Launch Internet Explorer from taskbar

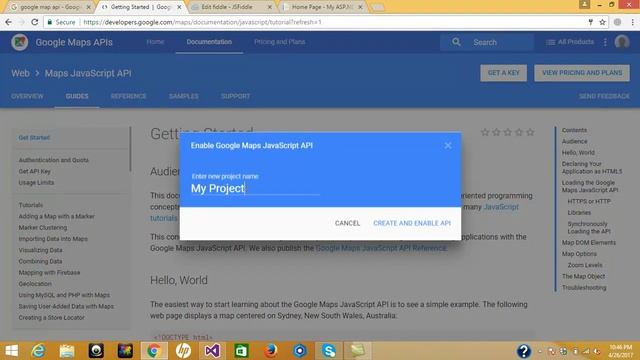[x=38, y=351]
